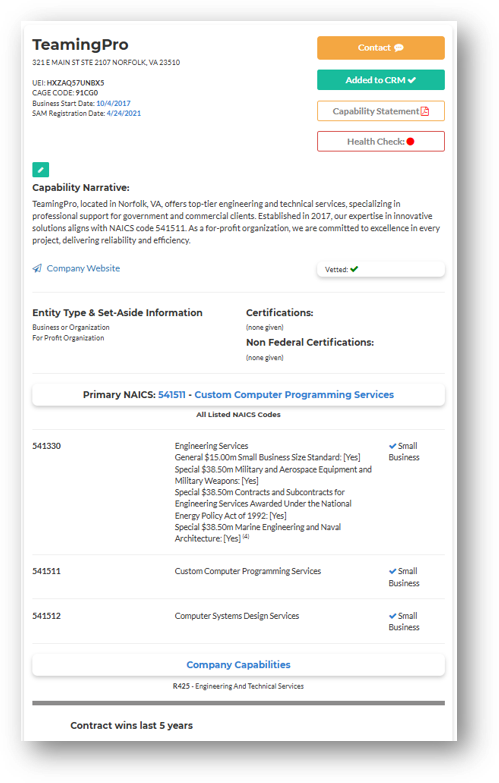Click the speech bubble icon on Contact

[x=399, y=48]
